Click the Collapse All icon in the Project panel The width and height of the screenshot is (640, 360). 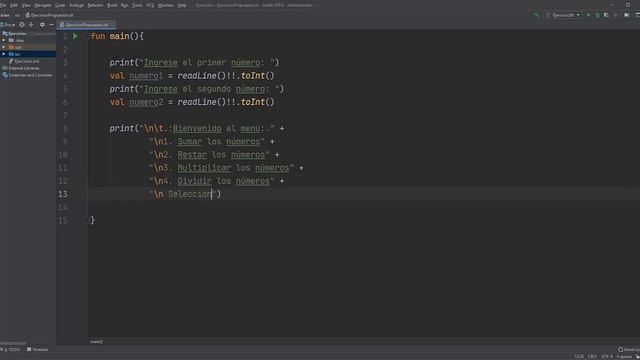[31, 24]
